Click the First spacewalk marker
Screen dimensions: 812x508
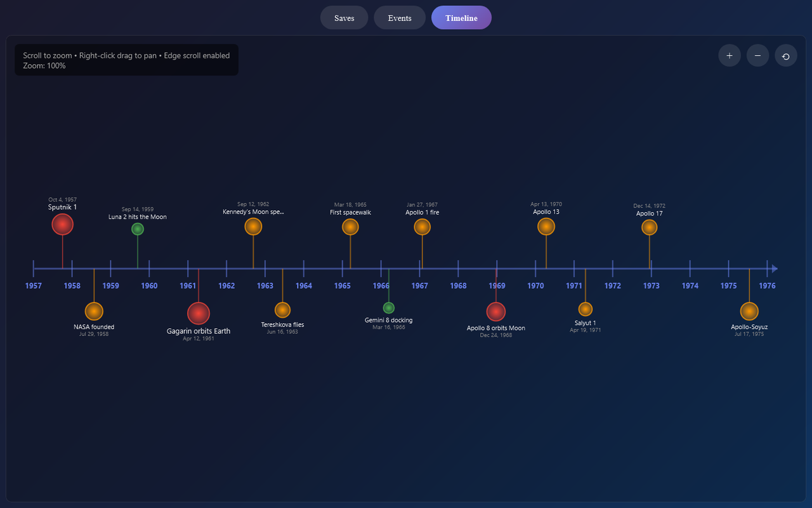point(350,227)
